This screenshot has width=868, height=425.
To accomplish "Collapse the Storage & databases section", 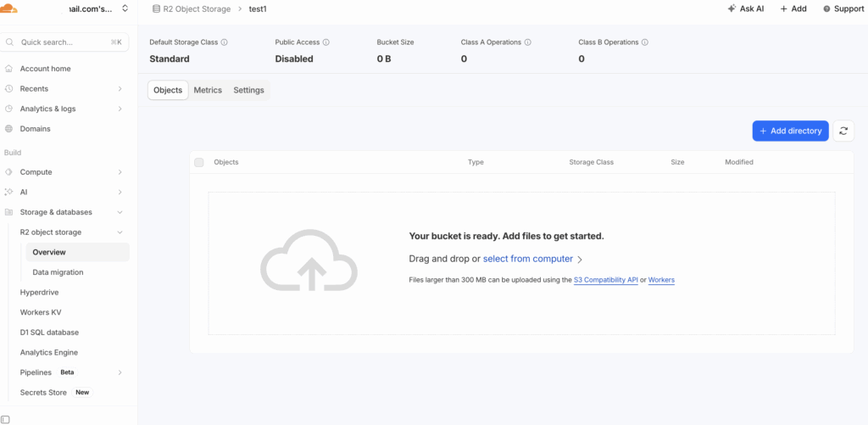I will click(x=120, y=212).
